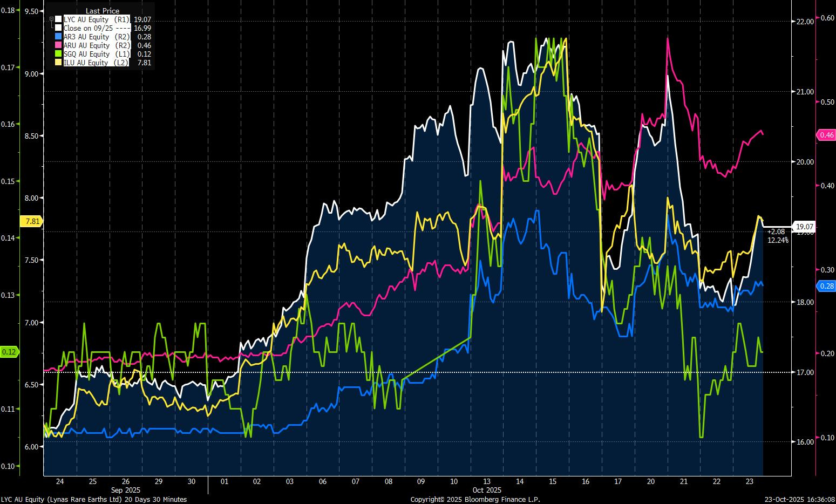Click the Sep 2025 month label
This screenshot has width=836, height=504.
(x=125, y=490)
